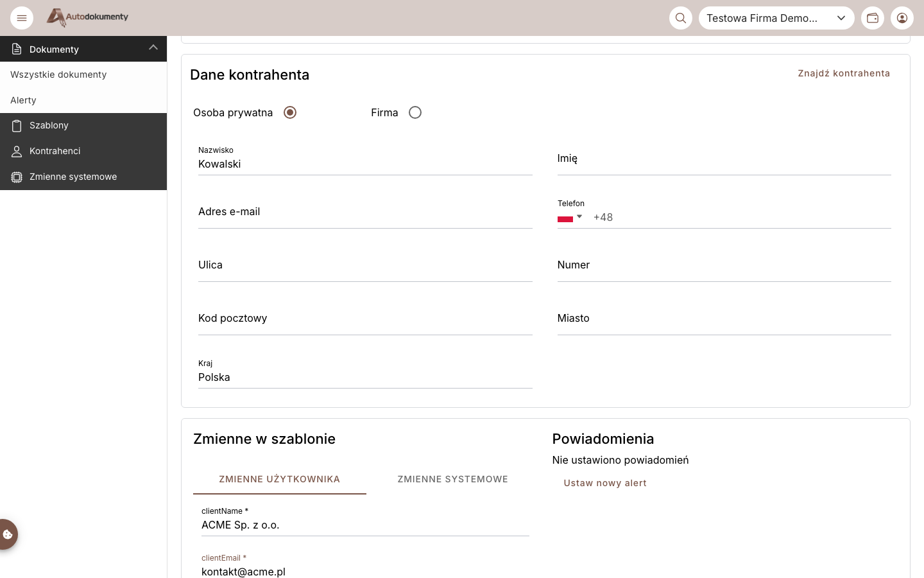This screenshot has height=578, width=924.
Task: Focus the Imię field
Action: 724,159
